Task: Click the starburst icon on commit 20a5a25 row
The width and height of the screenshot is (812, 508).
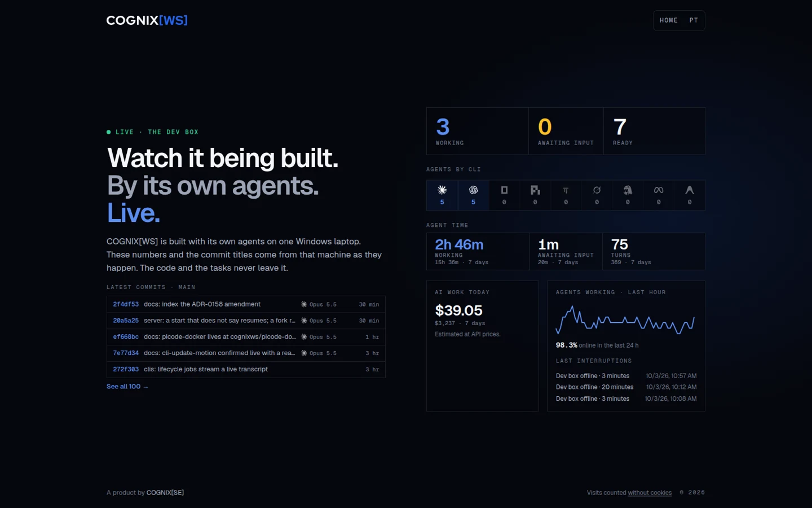Action: (x=304, y=321)
